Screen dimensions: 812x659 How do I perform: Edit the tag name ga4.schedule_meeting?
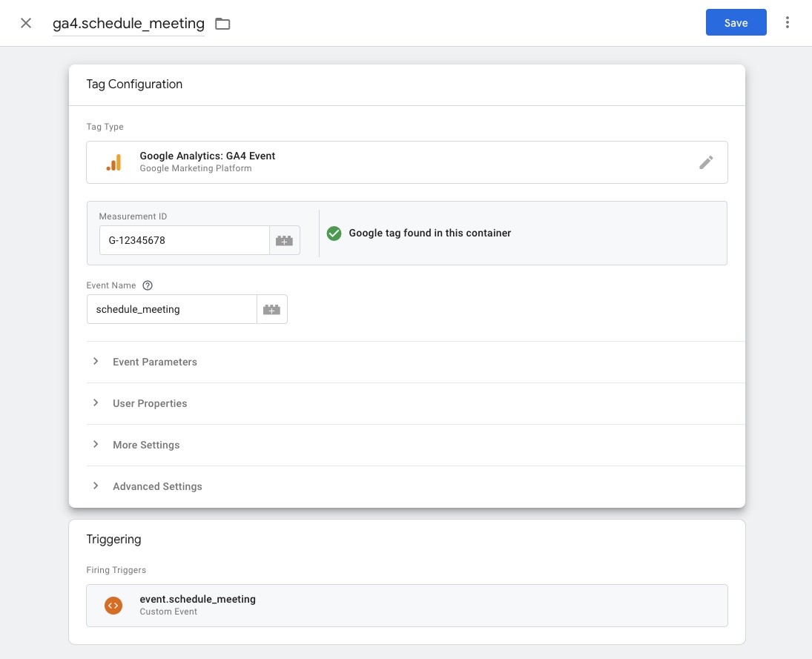tap(128, 24)
